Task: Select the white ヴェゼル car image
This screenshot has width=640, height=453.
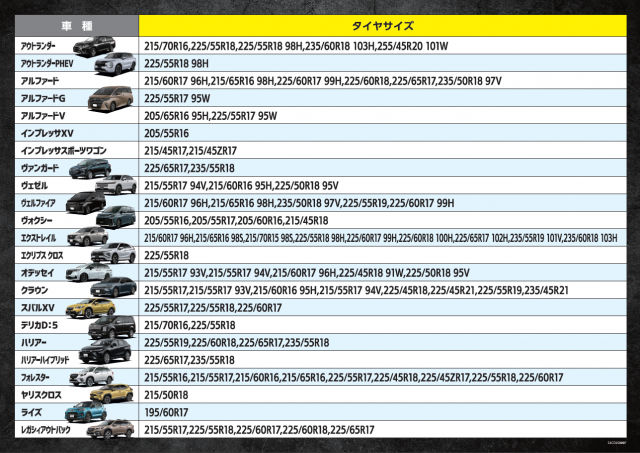Action: (114, 185)
